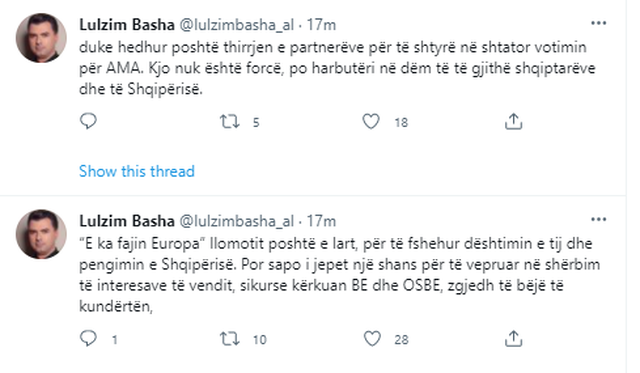Open Lulzim Basha name on first tweet
The height and width of the screenshot is (373, 640).
click(127, 25)
